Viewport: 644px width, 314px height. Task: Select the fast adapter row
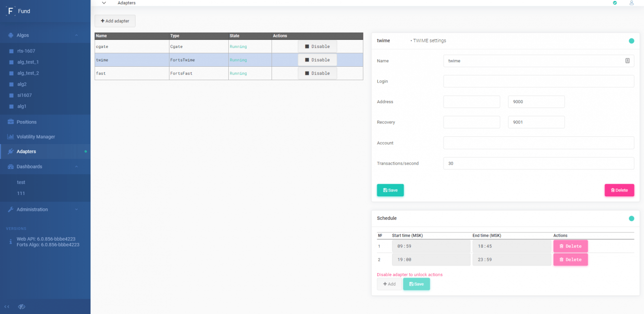(x=229, y=73)
